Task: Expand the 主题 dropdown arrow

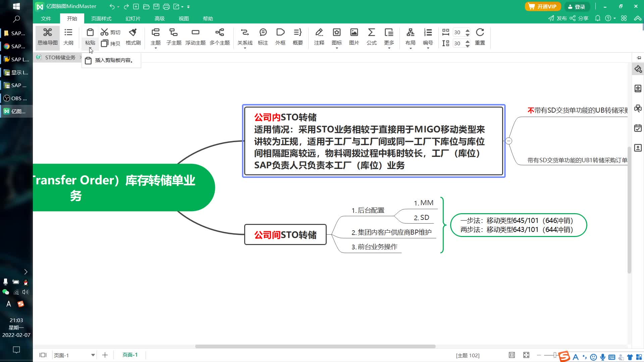Action: click(156, 49)
